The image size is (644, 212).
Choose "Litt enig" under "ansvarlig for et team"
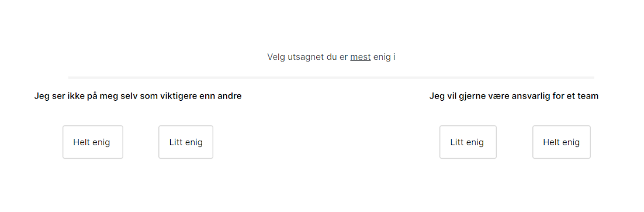(x=468, y=142)
